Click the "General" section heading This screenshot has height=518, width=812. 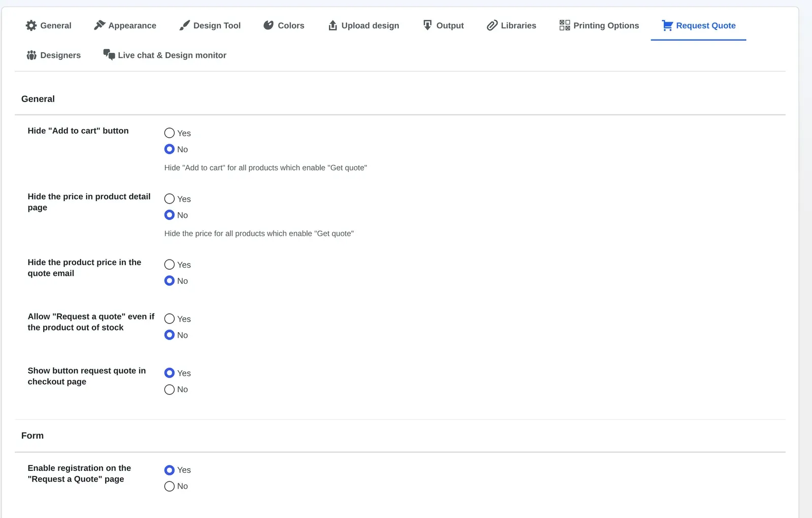pos(38,99)
